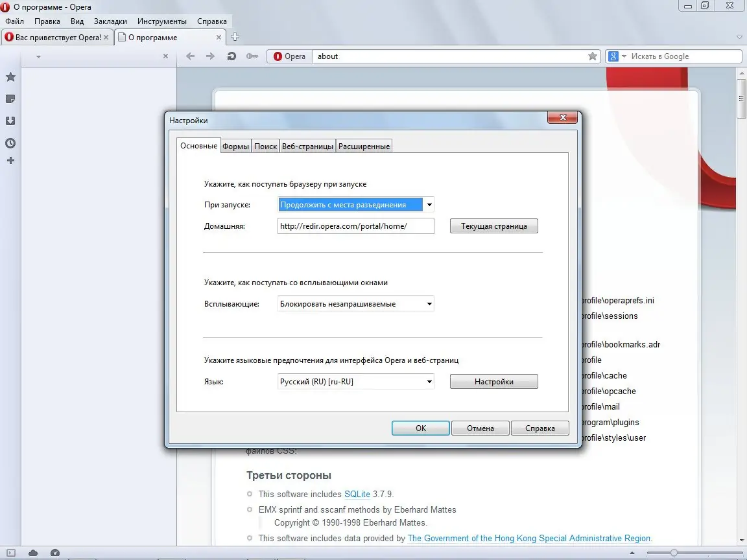Click the language 'Настройки' button
Viewport: 747px width, 560px height.
click(494, 381)
